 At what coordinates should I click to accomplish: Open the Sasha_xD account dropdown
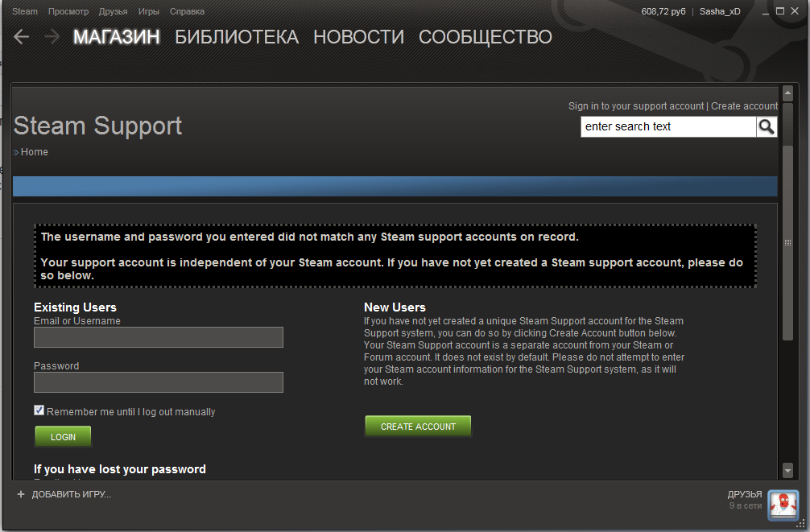click(x=720, y=11)
